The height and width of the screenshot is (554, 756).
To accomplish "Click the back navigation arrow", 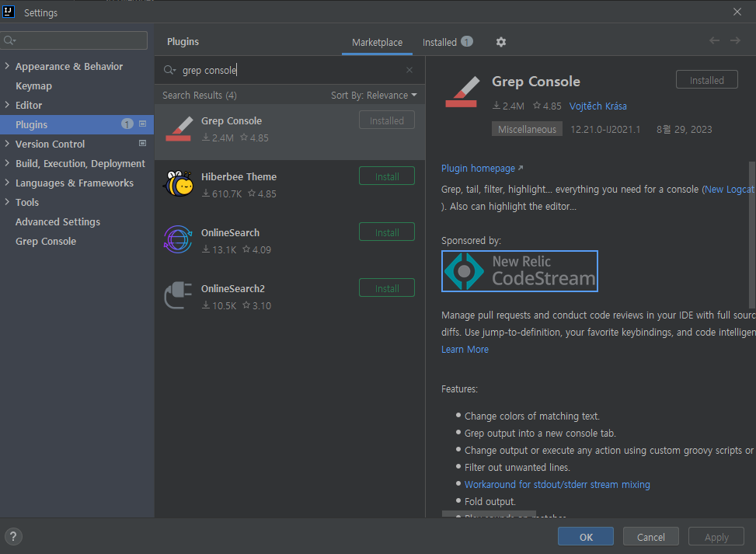I will pyautogui.click(x=714, y=40).
